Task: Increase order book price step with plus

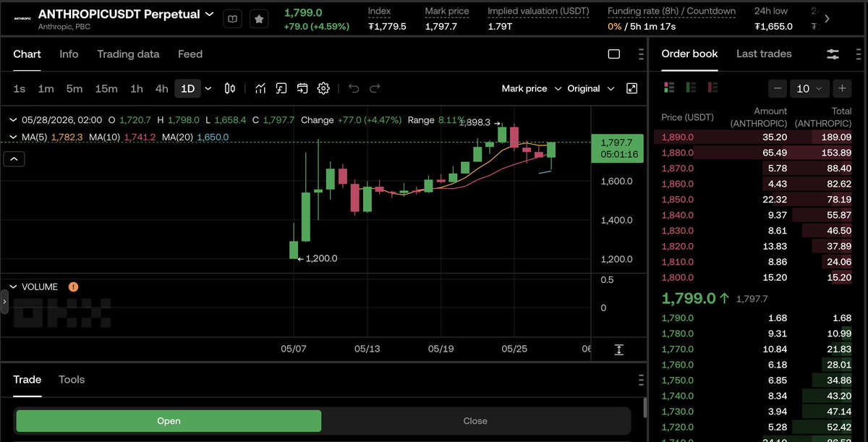Action: (x=842, y=88)
